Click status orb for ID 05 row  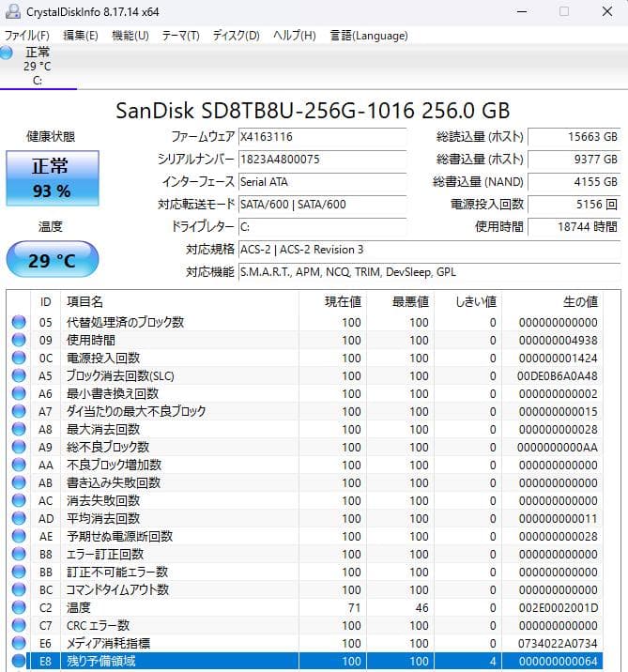click(19, 322)
